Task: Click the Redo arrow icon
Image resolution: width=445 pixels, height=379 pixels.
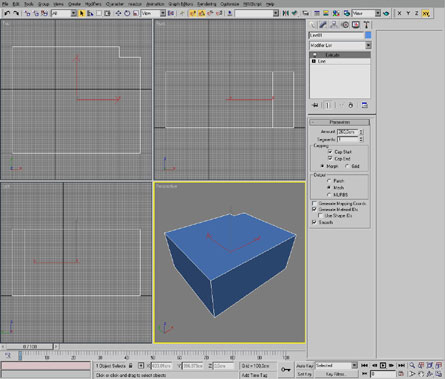Action: (16, 13)
